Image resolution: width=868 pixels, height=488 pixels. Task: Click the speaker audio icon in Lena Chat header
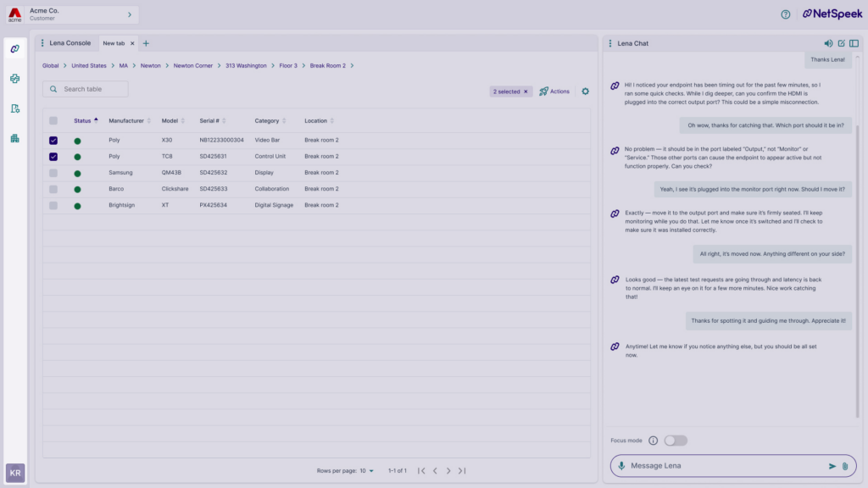click(x=828, y=43)
